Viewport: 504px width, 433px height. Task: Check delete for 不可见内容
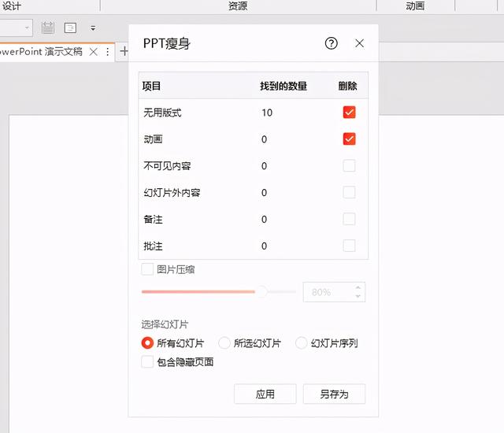pyautogui.click(x=349, y=166)
